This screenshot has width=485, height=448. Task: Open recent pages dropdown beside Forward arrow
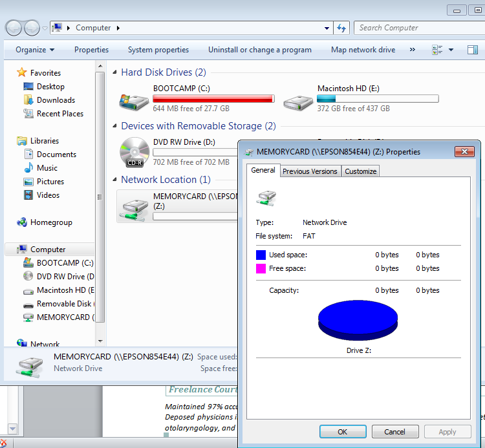(x=45, y=28)
